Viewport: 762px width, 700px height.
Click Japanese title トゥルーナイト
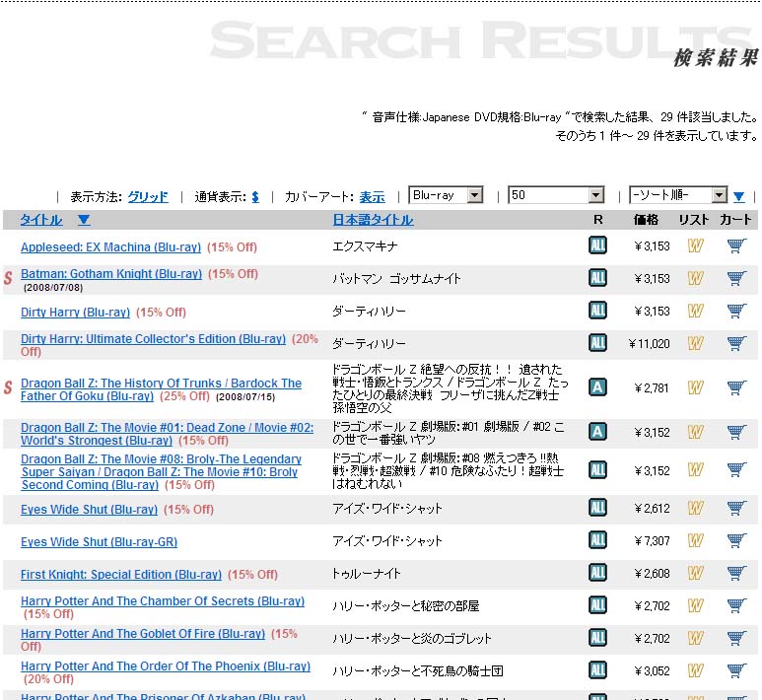coord(367,574)
